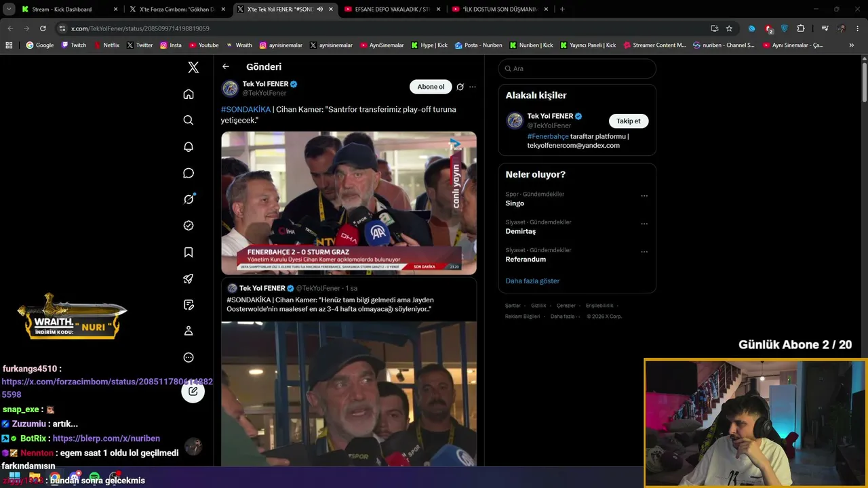Follow Tek Yol FENER with Takip et
The height and width of the screenshot is (488, 868).
click(x=628, y=121)
